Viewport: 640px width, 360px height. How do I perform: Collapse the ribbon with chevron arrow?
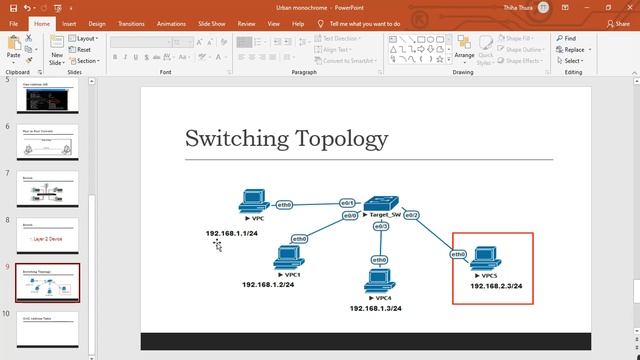click(x=634, y=73)
